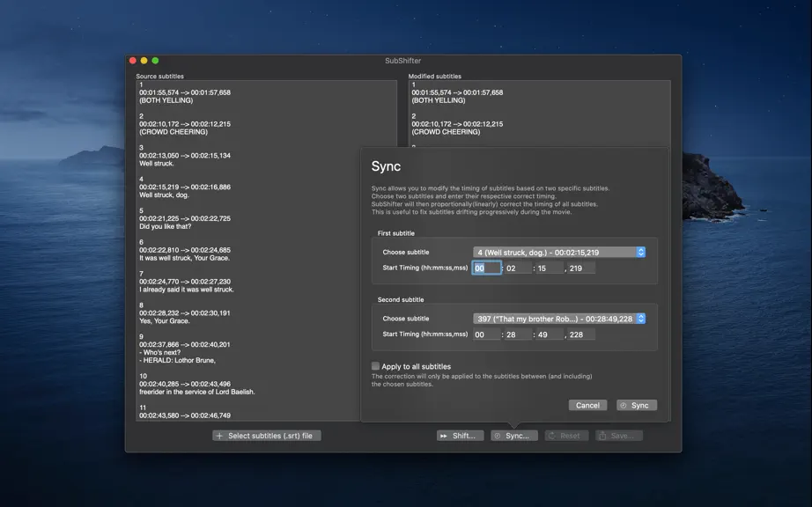Minimize the window with the yellow button

pos(144,61)
